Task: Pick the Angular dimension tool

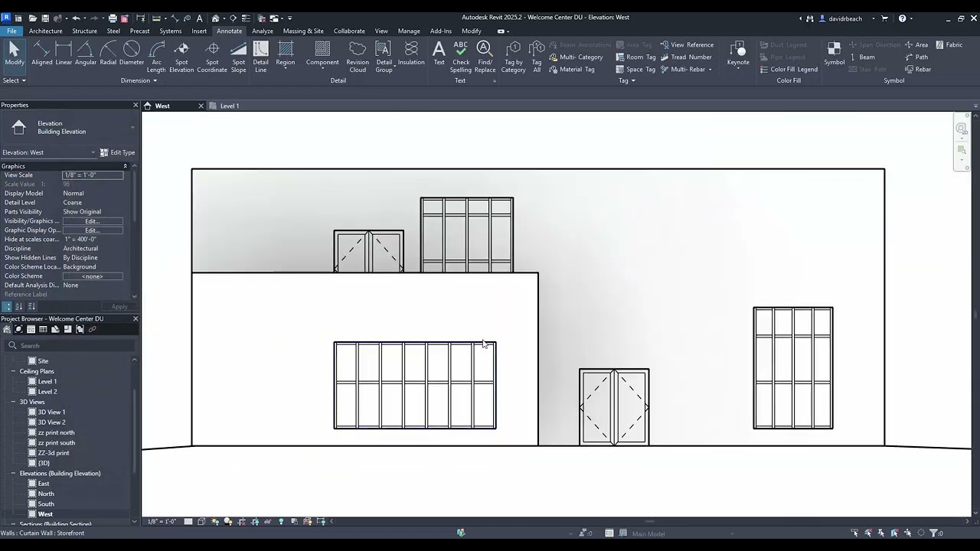Action: (86, 54)
